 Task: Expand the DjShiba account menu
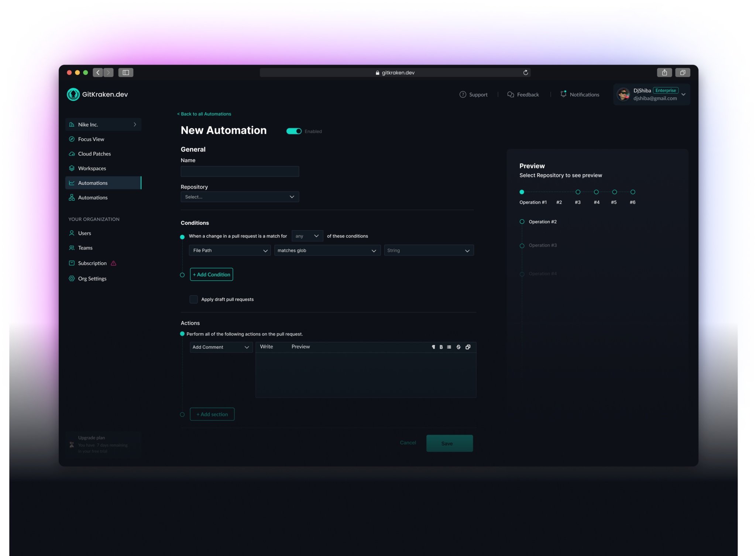tap(683, 94)
